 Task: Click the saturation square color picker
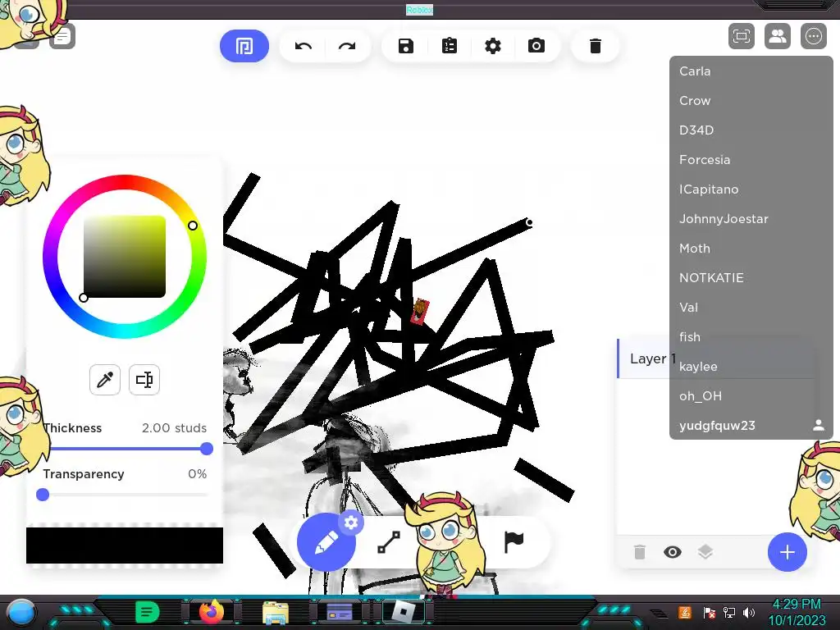(125, 257)
